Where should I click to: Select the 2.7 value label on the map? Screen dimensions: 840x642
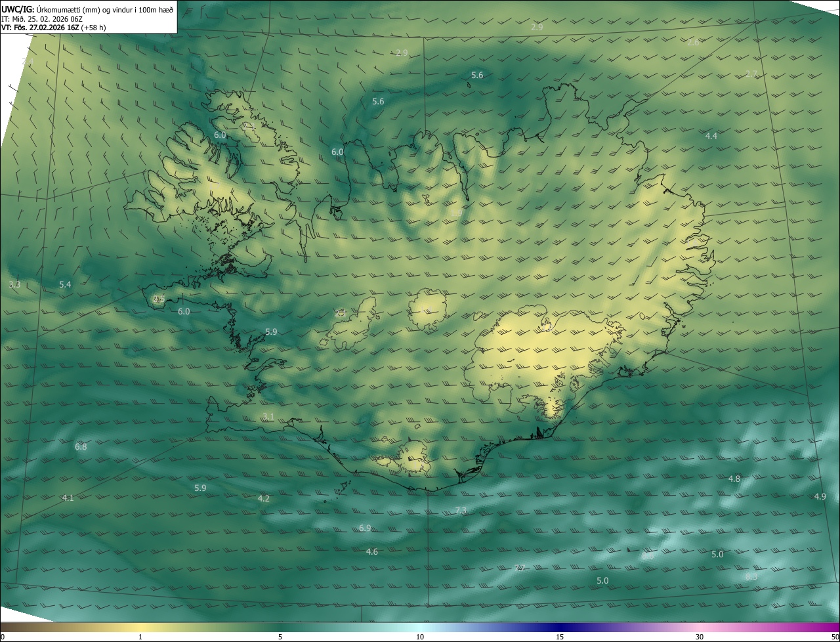pyautogui.click(x=751, y=74)
